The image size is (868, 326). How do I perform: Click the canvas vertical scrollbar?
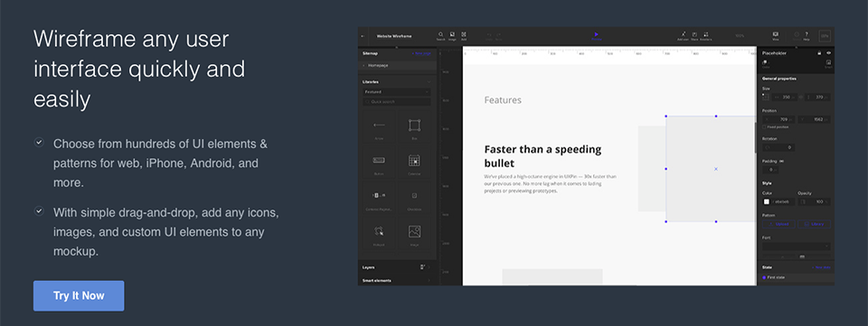coord(755,138)
